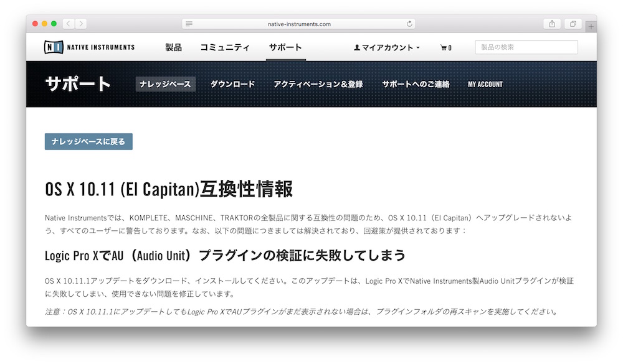Open the shopping cart icon
This screenshot has height=364, width=623.
(446, 48)
